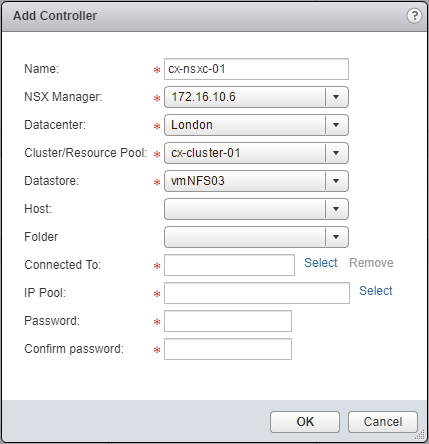Click the Connected To input field
Image resolution: width=429 pixels, height=444 pixels.
tap(229, 265)
